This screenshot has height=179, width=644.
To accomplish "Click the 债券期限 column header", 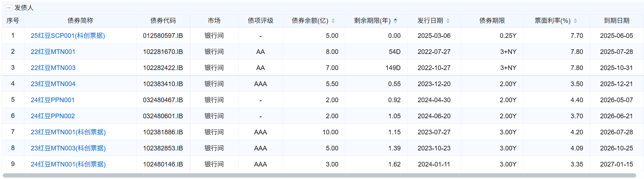I will click(x=492, y=21).
